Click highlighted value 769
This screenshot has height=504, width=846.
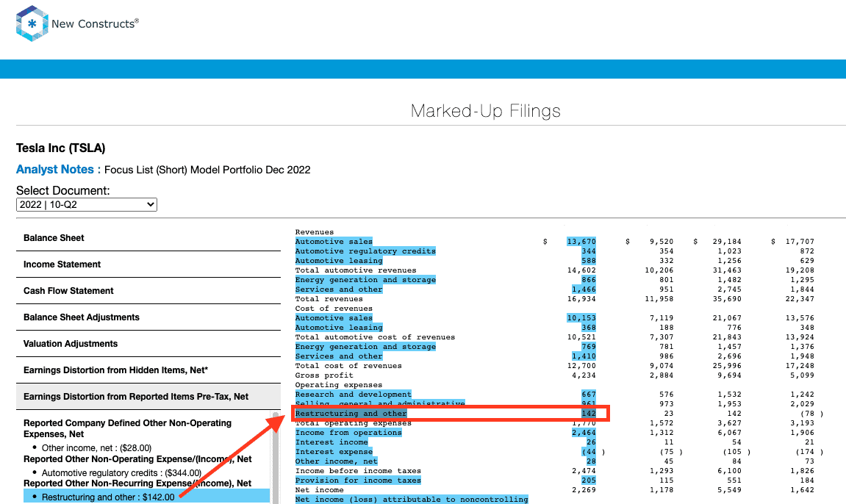point(589,347)
